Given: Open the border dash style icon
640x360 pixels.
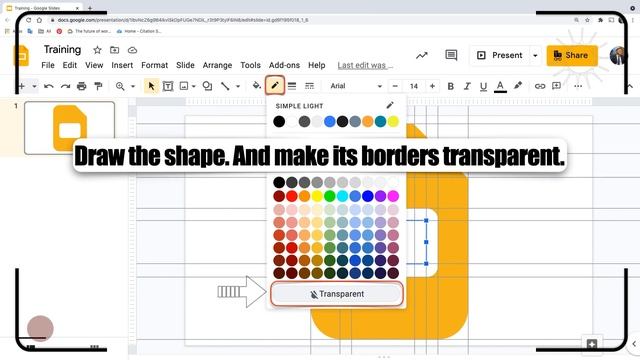Looking at the screenshot, I should [x=309, y=86].
